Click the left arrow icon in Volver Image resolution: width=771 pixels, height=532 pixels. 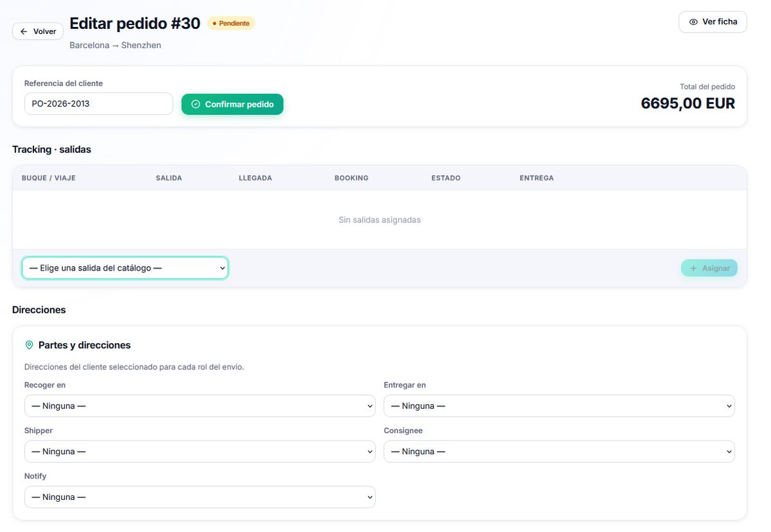24,31
